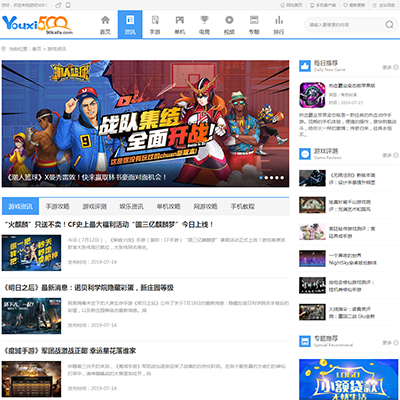
Task: Select the third carousel dot
Action: (x=272, y=178)
